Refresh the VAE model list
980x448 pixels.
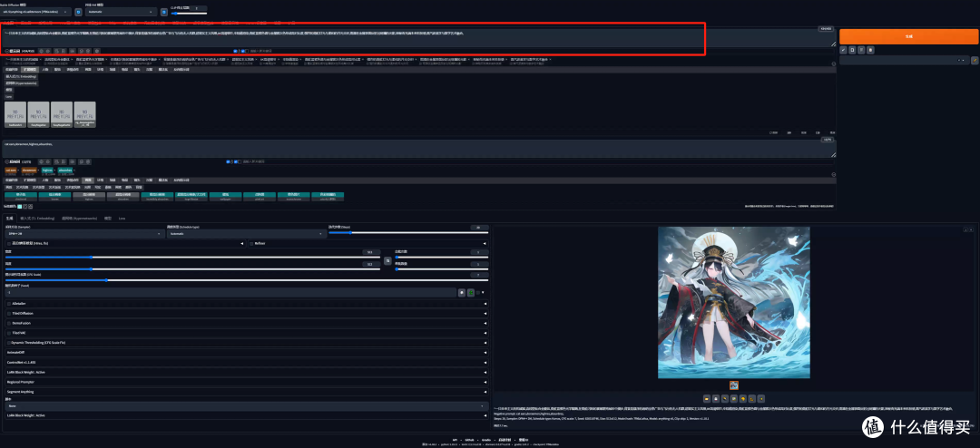click(163, 12)
